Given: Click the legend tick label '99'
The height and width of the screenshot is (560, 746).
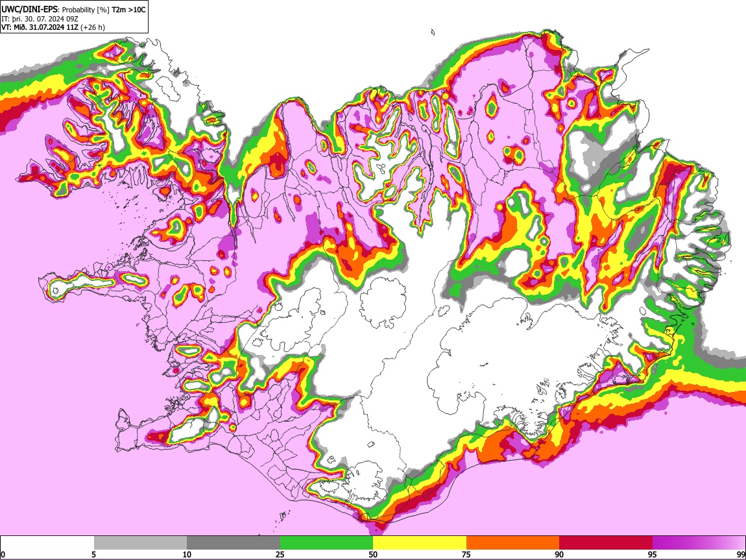Looking at the screenshot, I should click(741, 555).
